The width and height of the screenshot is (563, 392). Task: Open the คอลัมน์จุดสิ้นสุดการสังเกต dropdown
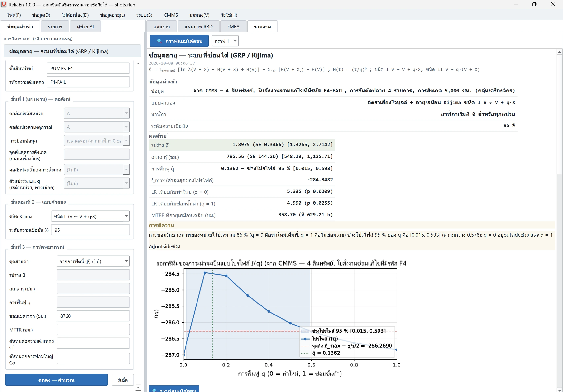(97, 170)
